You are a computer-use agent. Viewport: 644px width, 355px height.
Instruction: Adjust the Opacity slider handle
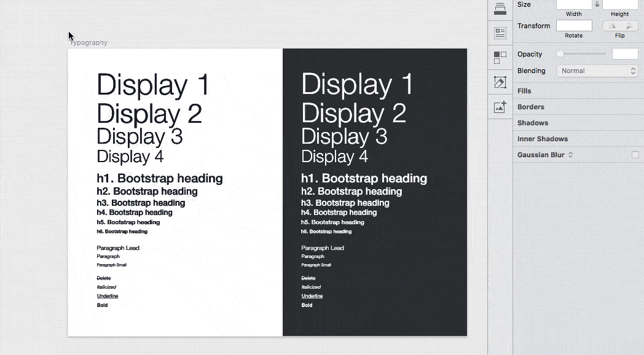tap(560, 54)
